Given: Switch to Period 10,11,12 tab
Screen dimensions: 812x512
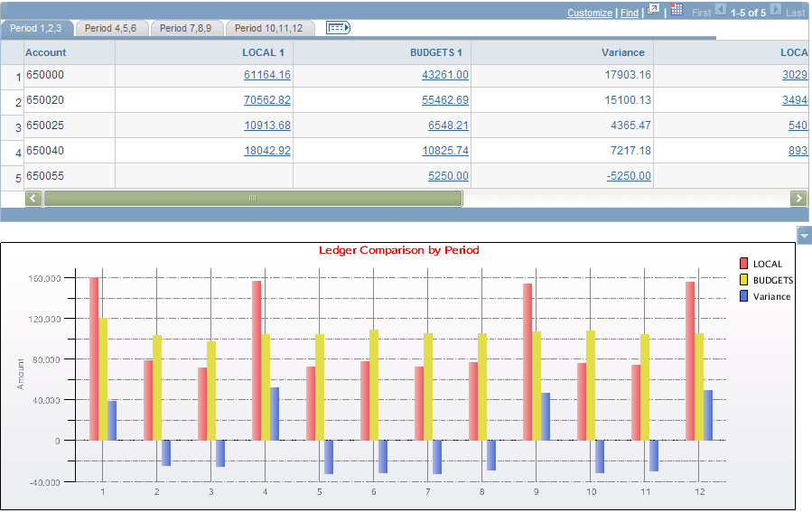Looking at the screenshot, I should tap(269, 29).
